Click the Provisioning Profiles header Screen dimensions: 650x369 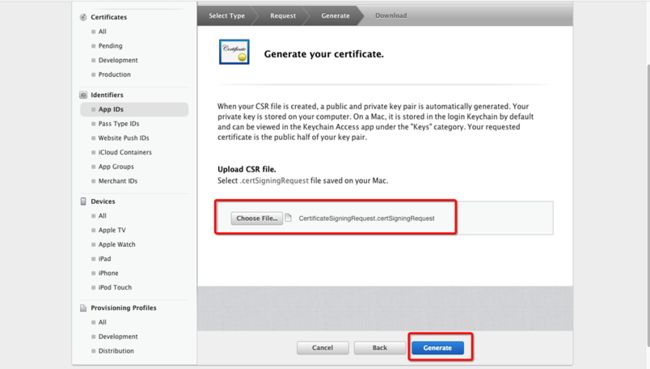pos(124,308)
